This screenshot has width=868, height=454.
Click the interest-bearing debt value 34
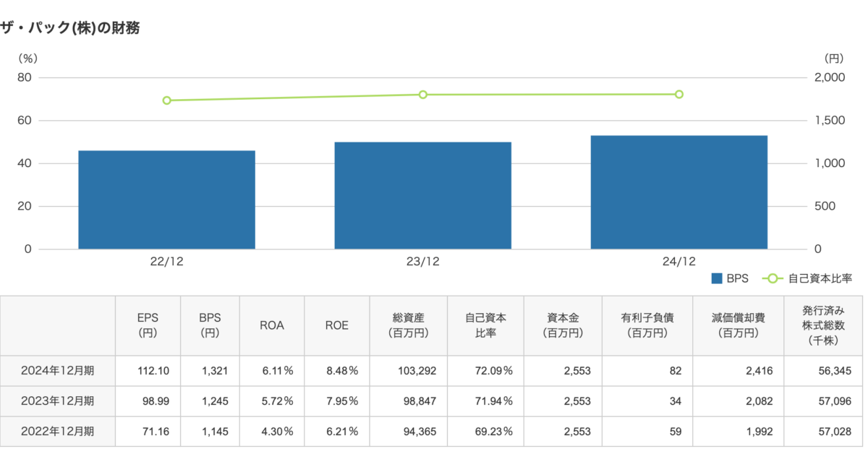tap(676, 401)
